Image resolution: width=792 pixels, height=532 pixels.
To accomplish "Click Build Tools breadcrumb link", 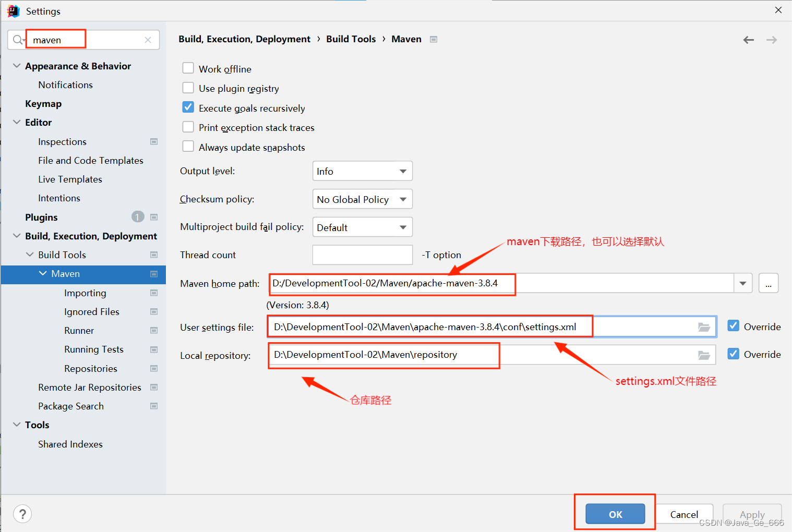I will 351,39.
